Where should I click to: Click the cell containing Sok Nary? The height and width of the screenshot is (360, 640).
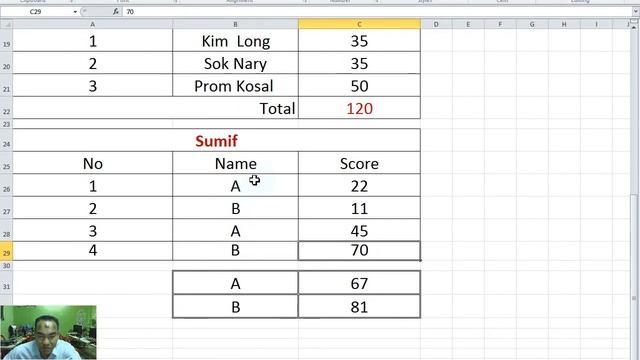[x=236, y=63]
